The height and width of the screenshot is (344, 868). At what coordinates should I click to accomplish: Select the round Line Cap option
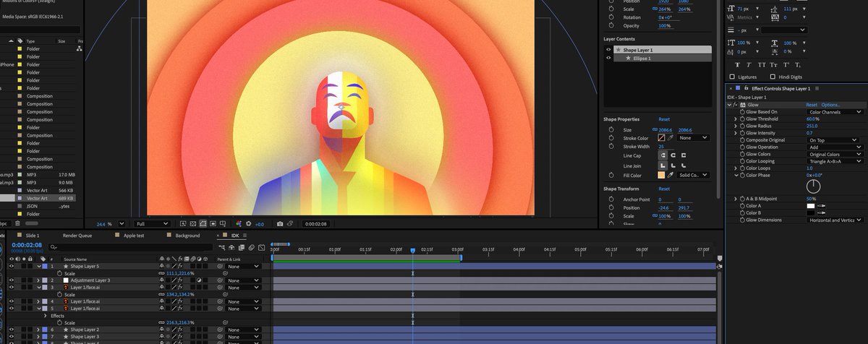[x=673, y=155]
